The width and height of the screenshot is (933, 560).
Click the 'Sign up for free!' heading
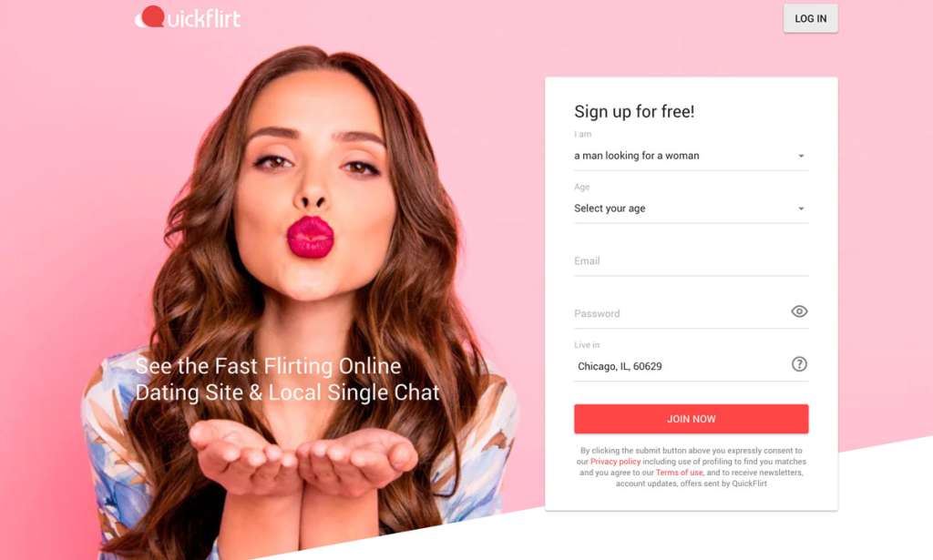click(x=634, y=112)
